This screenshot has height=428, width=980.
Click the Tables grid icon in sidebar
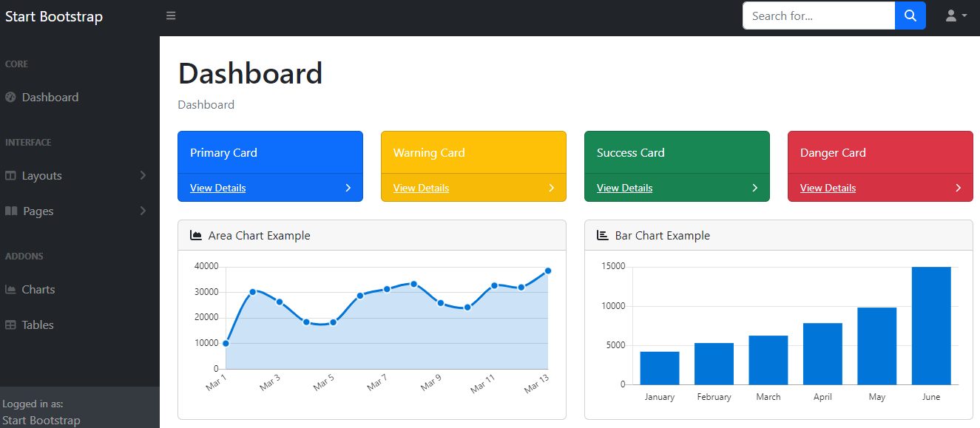click(x=10, y=325)
